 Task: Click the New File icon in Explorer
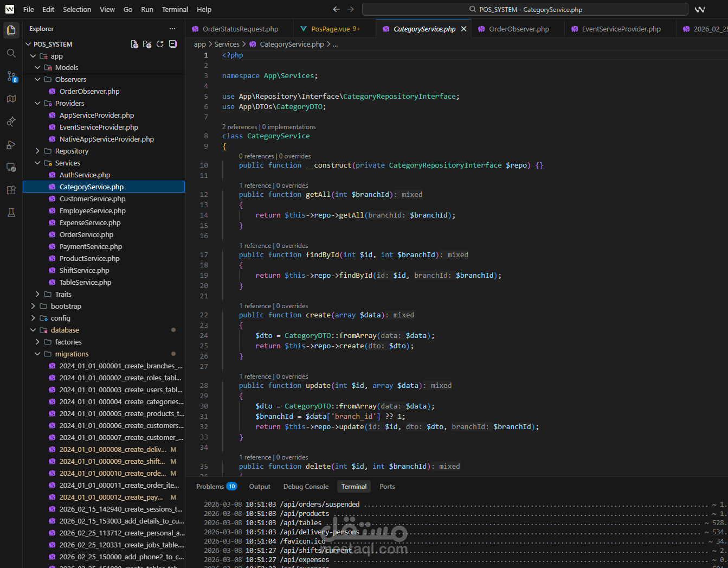(134, 44)
